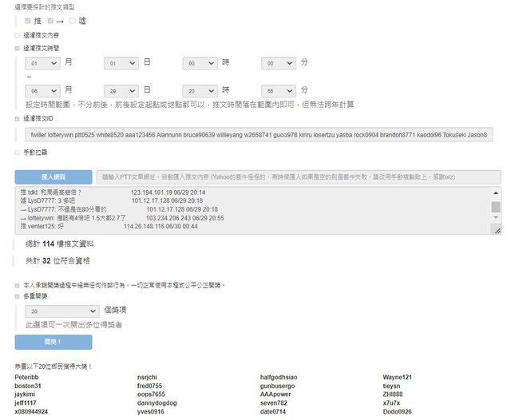Toggle the 過濾推文ID checkbox
511x420 pixels.
click(x=18, y=118)
